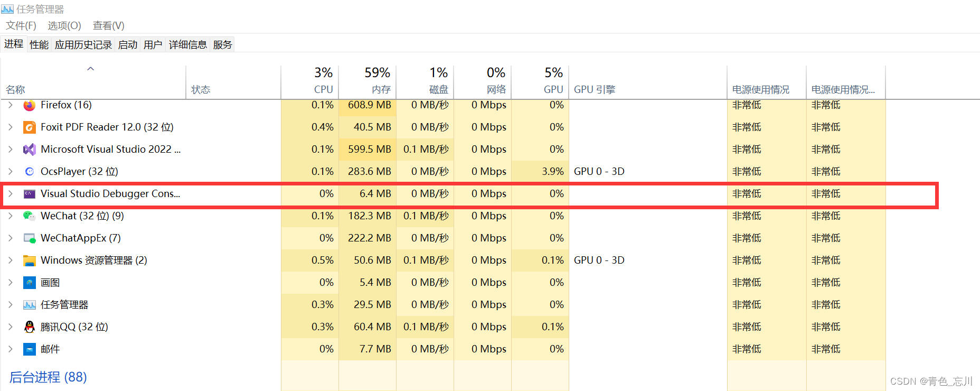
Task: Switch to the 应用历史记录 tab
Action: [x=83, y=45]
